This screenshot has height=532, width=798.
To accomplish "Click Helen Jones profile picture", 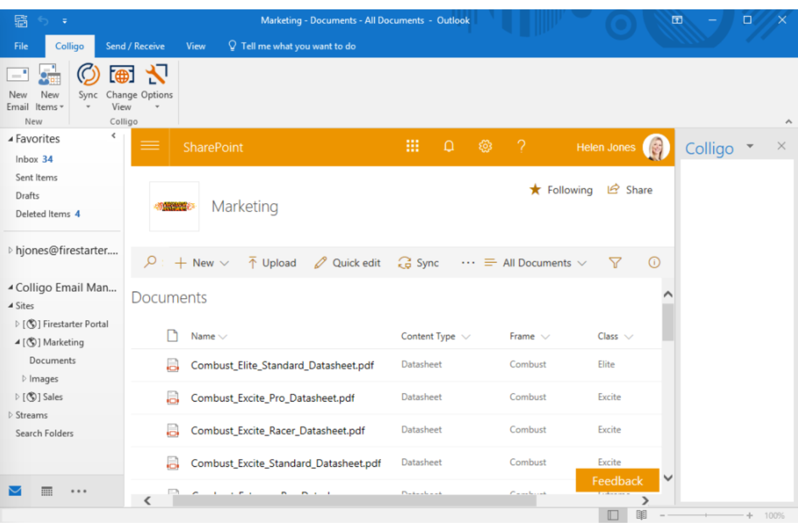I will (656, 147).
